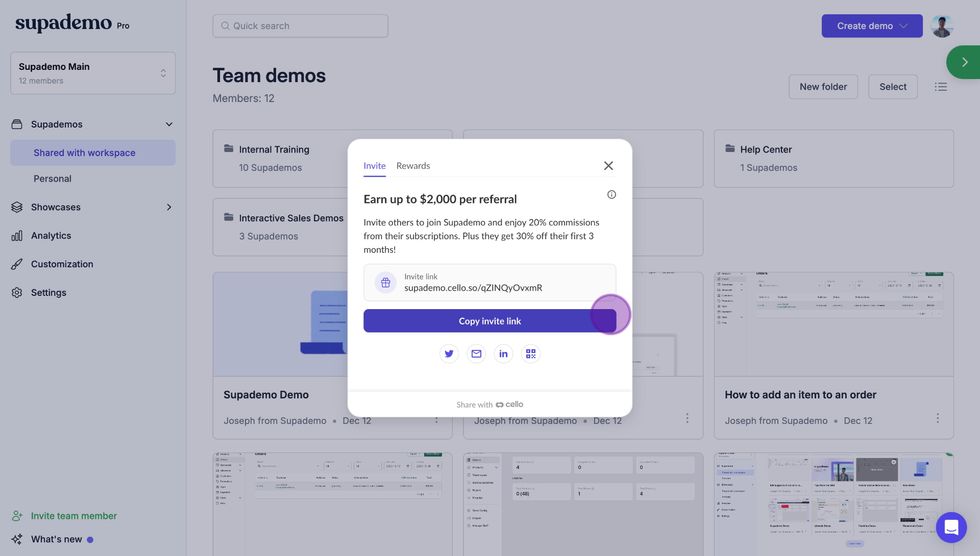The width and height of the screenshot is (980, 556).
Task: Open user profile avatar
Action: 942,26
